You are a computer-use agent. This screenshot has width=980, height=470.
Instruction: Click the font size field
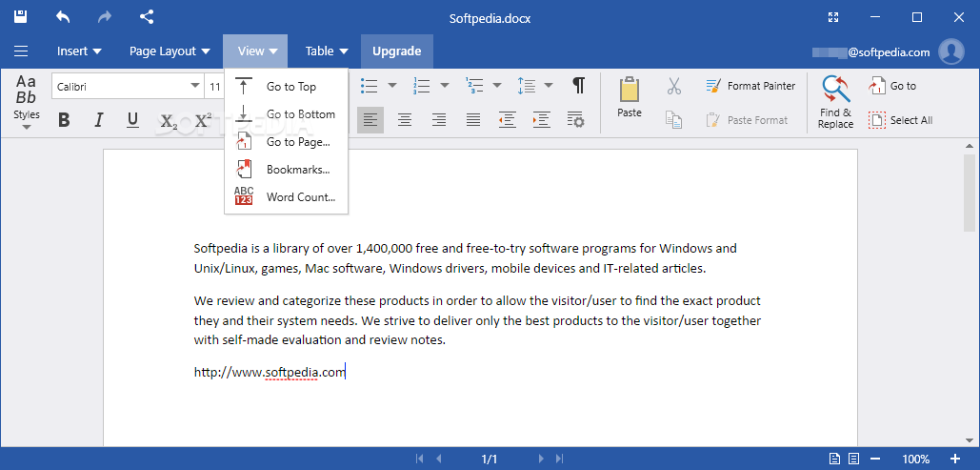click(213, 87)
